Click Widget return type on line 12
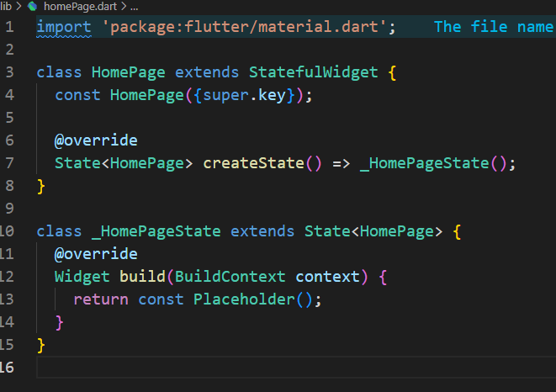Image resolution: width=556 pixels, height=392 pixels. click(82, 277)
